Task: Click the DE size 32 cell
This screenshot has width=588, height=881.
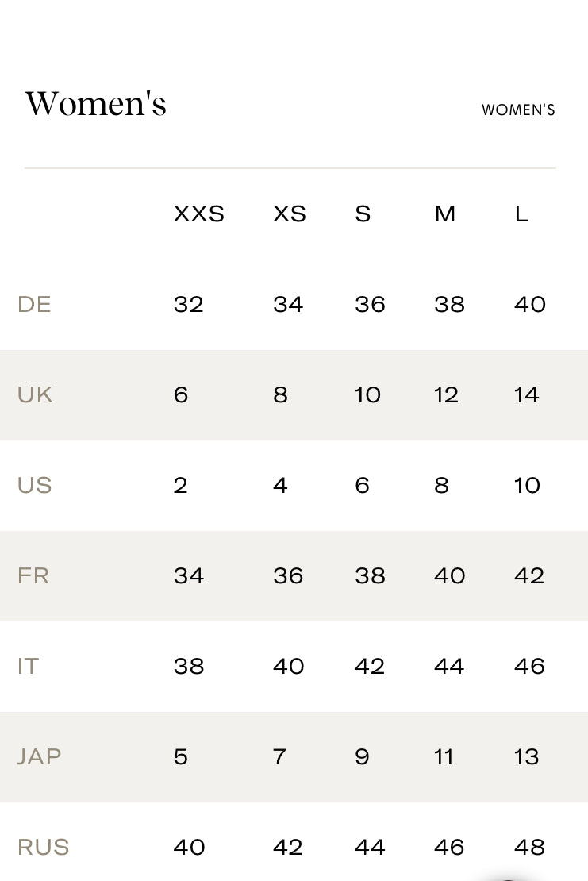Action: click(x=188, y=304)
